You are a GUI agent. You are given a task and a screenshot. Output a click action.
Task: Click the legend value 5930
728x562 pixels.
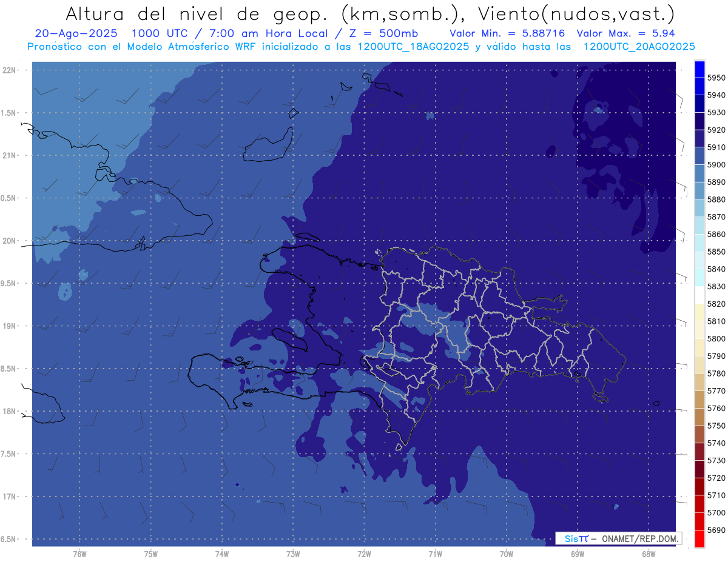click(x=716, y=113)
